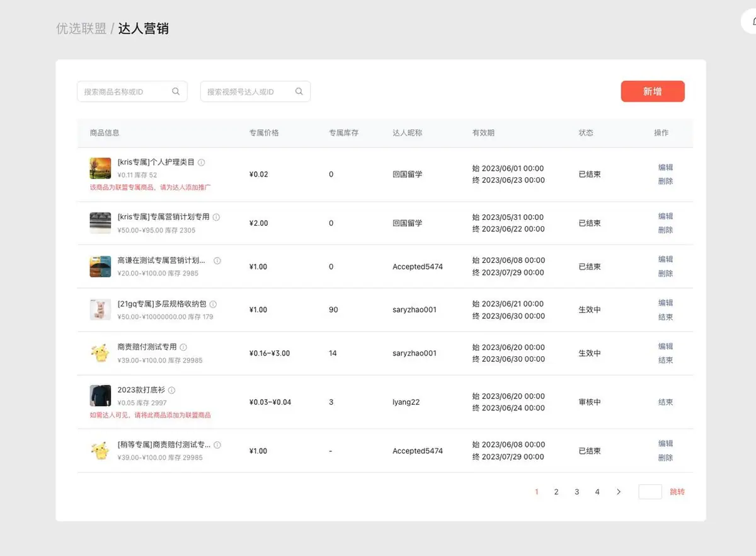Click product name [21gq专属]多层规格收纳包

coord(162,304)
